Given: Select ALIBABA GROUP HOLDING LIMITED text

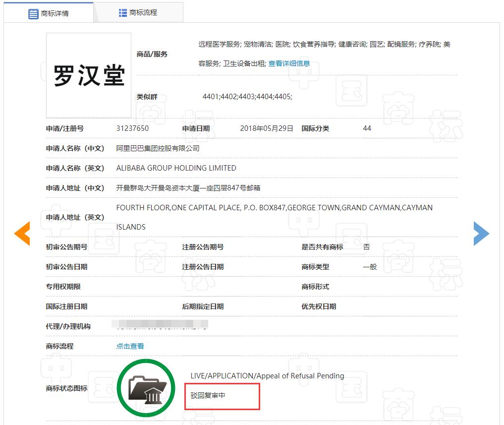Looking at the screenshot, I should point(176,168).
